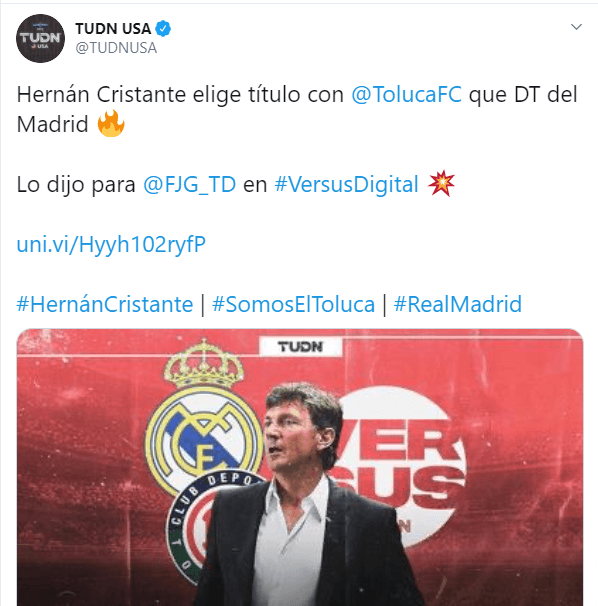Open the #HernánCristante hashtag
598x606 pixels.
[x=105, y=304]
